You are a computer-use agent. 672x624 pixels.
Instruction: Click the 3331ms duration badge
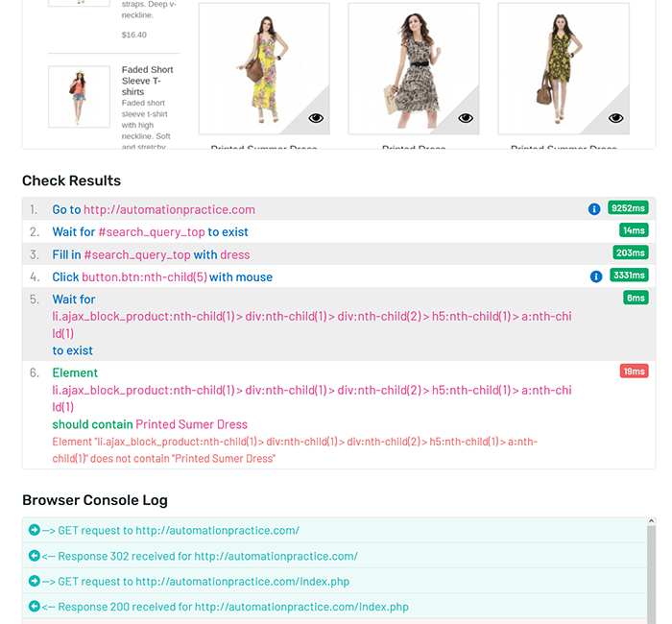[x=629, y=275]
